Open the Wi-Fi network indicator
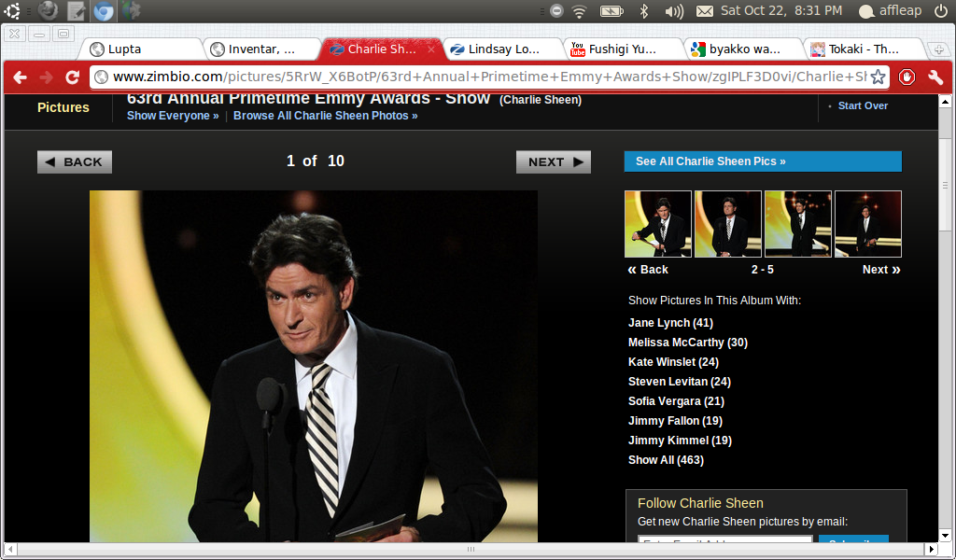 coord(579,11)
